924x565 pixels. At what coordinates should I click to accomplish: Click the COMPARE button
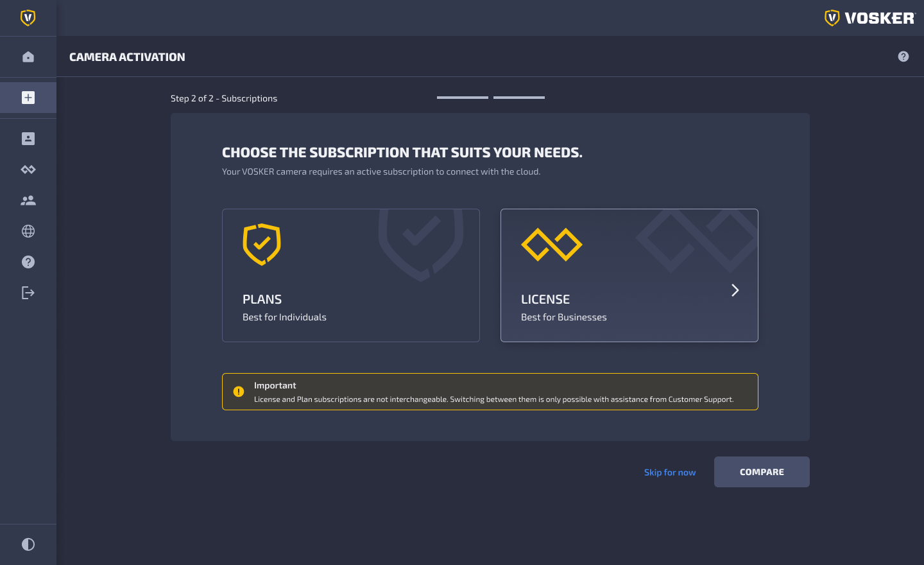click(762, 472)
